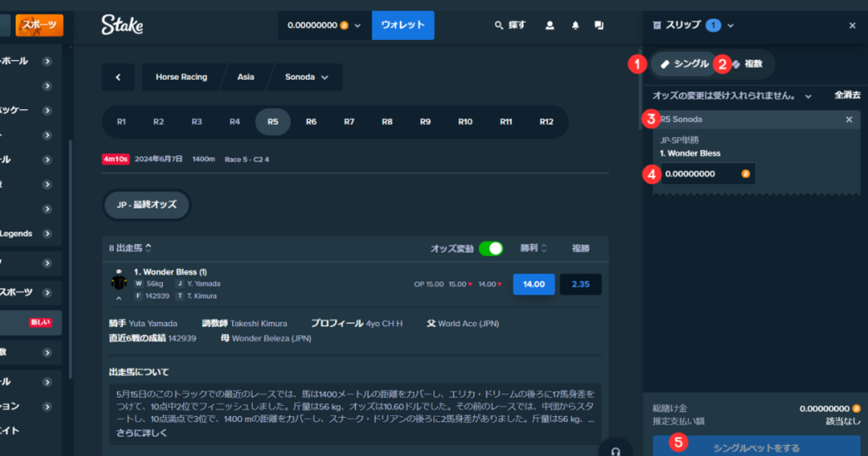Open the Sonoda track dropdown

307,77
